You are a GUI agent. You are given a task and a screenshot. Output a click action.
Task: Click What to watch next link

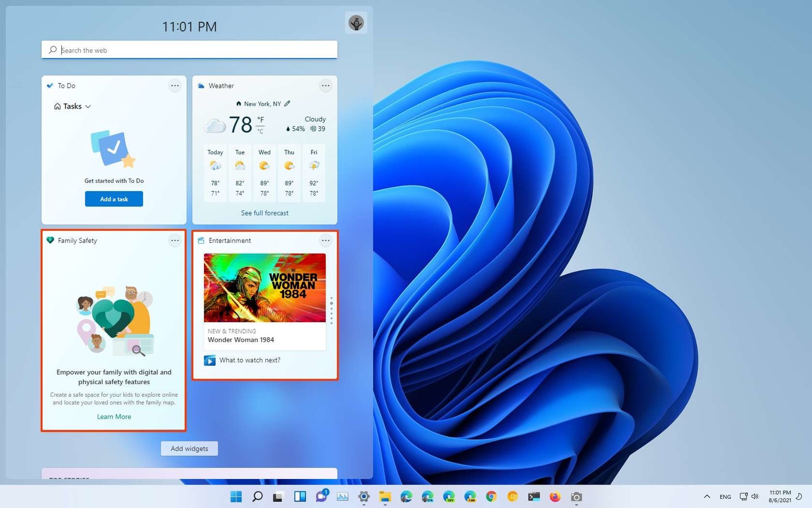pos(250,360)
